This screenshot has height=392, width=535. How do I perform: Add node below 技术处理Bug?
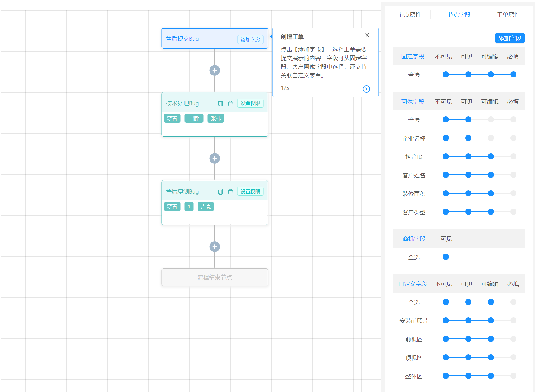click(215, 159)
